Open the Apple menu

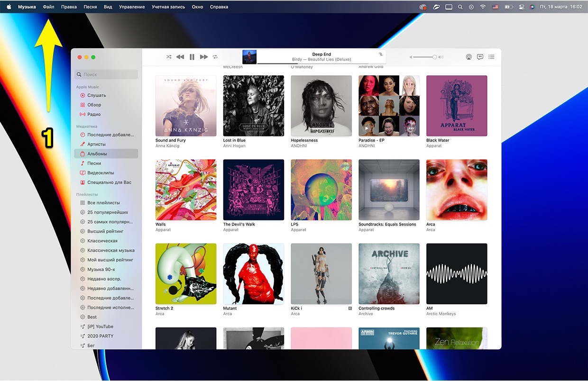tap(9, 7)
